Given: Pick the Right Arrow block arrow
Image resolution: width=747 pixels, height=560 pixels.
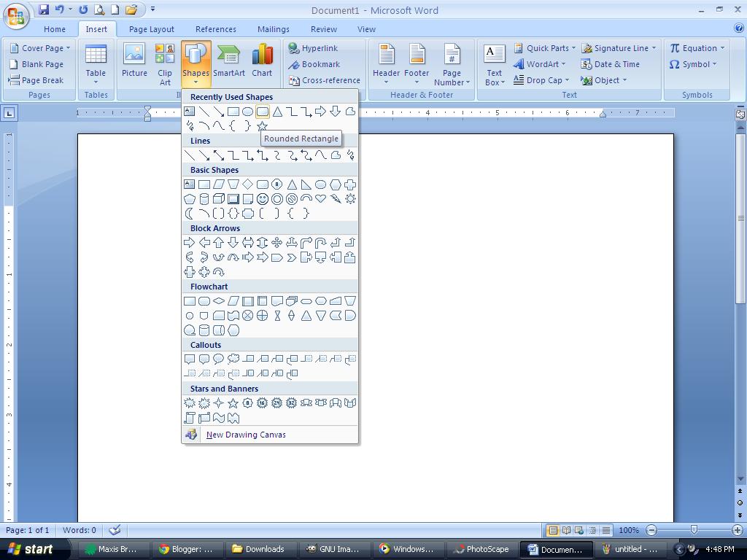Looking at the screenshot, I should [x=190, y=242].
